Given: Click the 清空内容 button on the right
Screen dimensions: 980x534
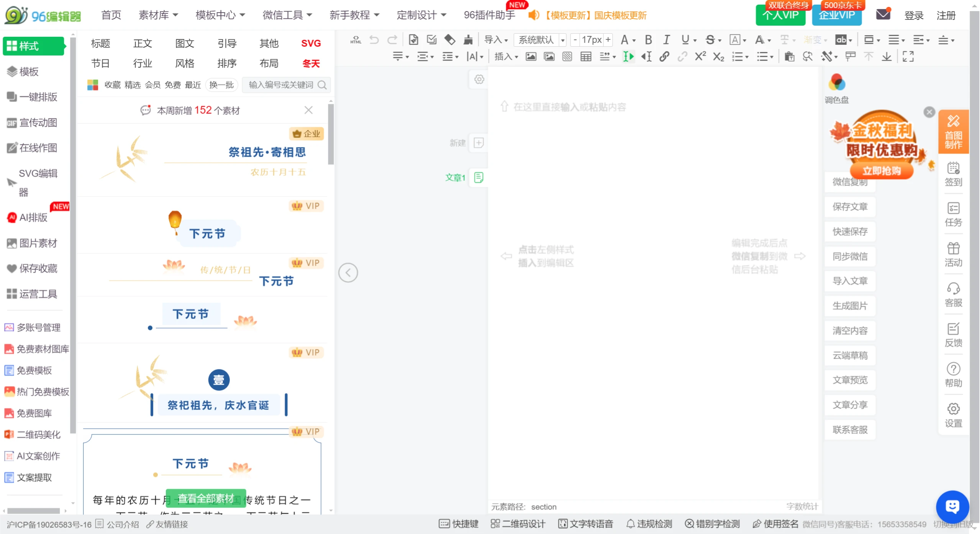Looking at the screenshot, I should coord(849,331).
